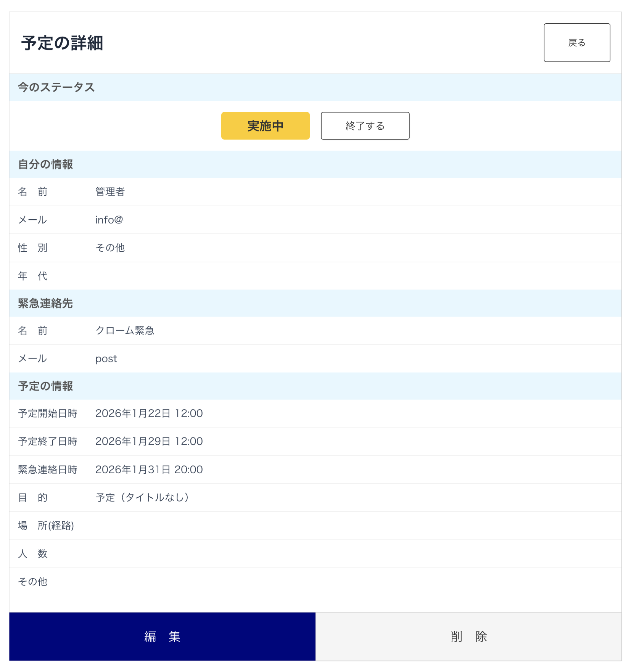Click the name value 管理者

110,191
